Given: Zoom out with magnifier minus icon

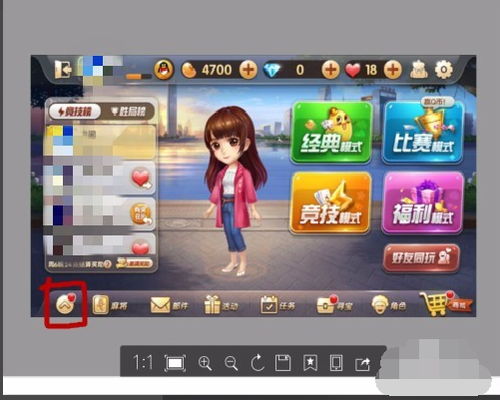Looking at the screenshot, I should coord(231,363).
